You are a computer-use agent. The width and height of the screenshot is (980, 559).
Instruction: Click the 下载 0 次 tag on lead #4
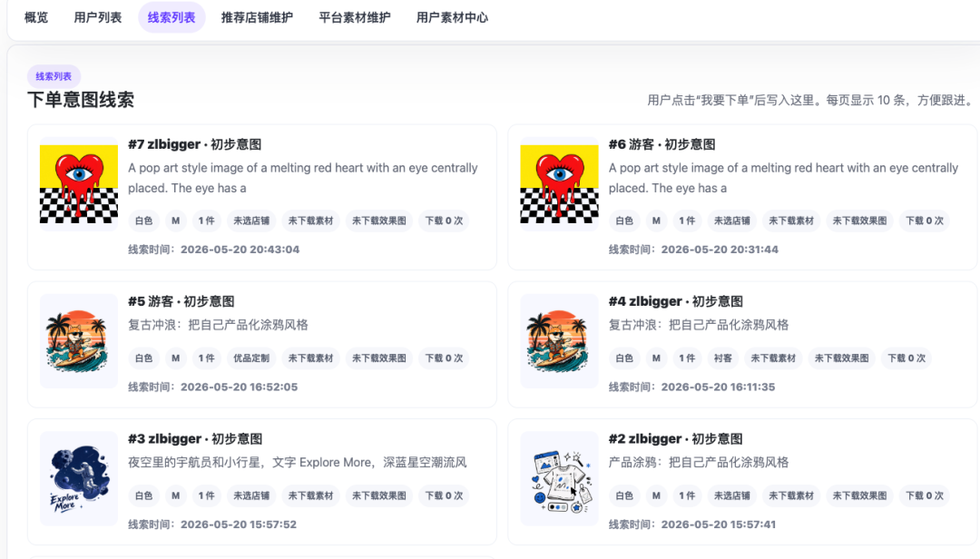click(x=906, y=358)
